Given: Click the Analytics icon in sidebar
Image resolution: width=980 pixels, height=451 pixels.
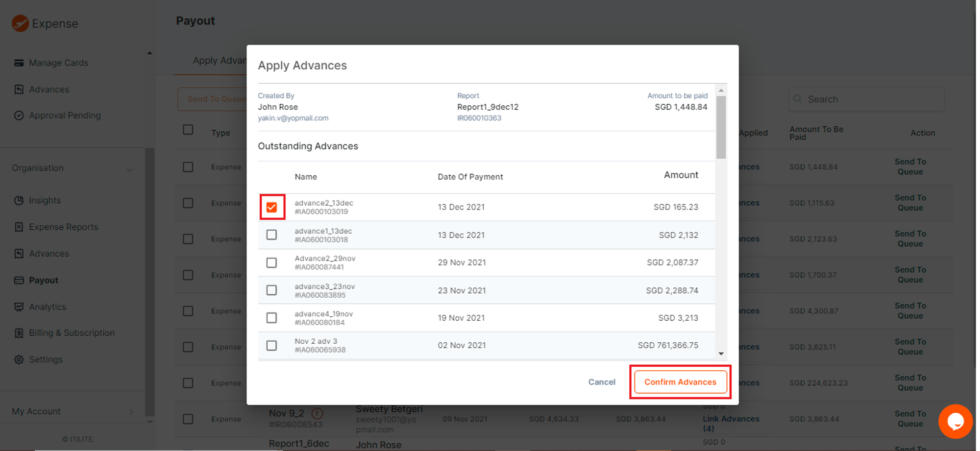Looking at the screenshot, I should [x=19, y=307].
